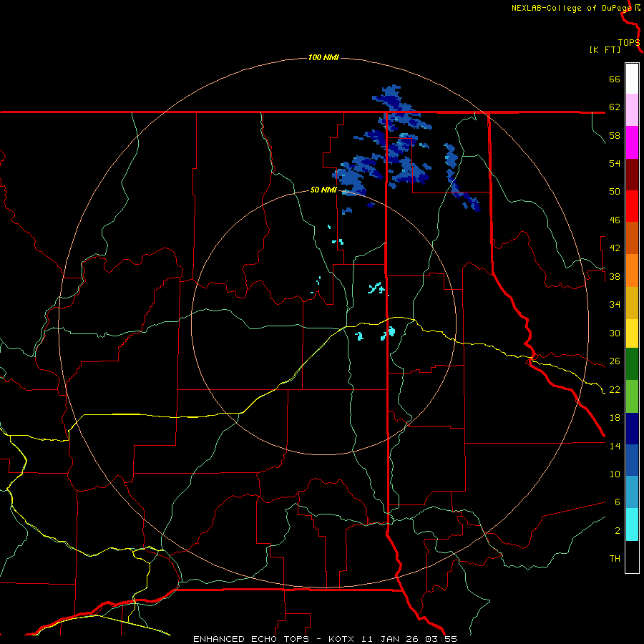644x644 pixels.
Task: Select the 46 legend value
Action: [615, 220]
